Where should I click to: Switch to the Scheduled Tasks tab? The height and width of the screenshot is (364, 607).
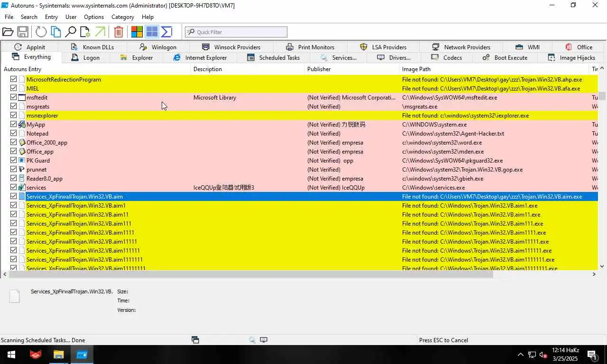click(273, 57)
